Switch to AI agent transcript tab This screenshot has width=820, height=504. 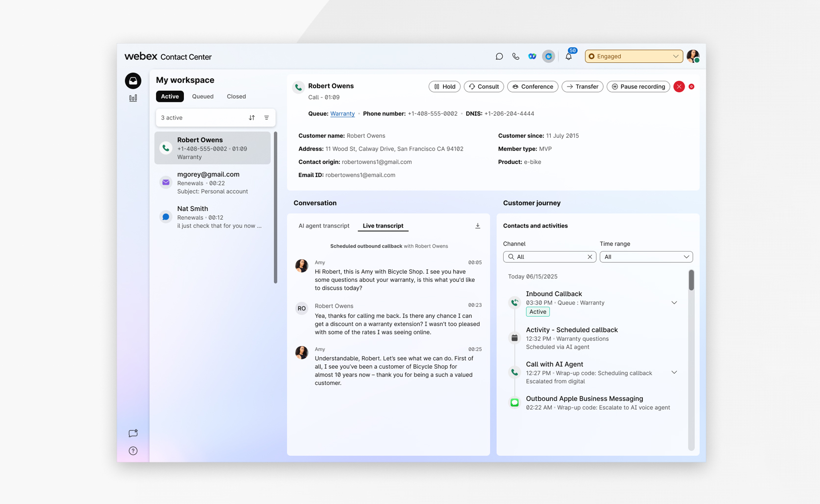[x=324, y=226]
